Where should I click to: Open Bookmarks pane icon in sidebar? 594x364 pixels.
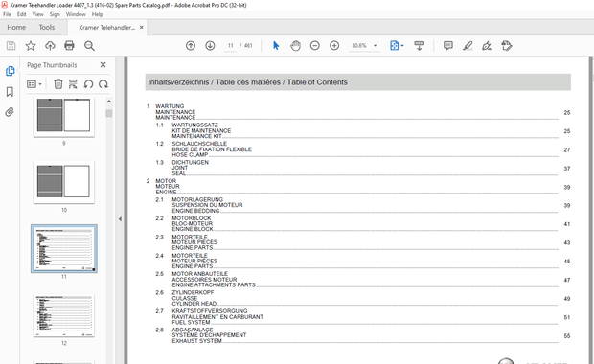(x=10, y=92)
